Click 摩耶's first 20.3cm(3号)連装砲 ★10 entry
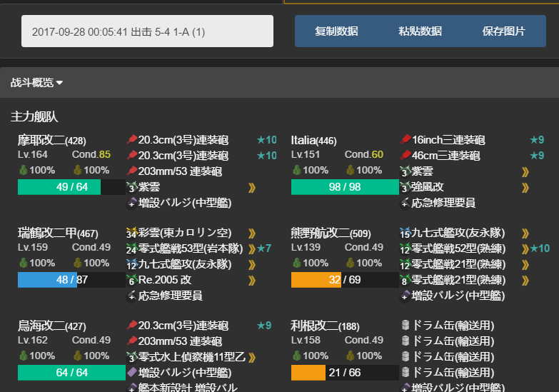Image resolution: width=559 pixels, height=392 pixels. click(x=202, y=140)
